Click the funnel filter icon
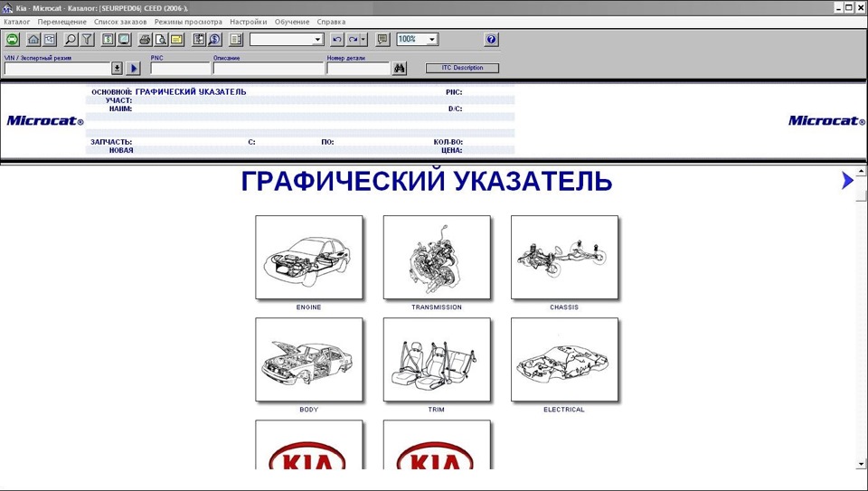This screenshot has width=868, height=491. coord(87,39)
